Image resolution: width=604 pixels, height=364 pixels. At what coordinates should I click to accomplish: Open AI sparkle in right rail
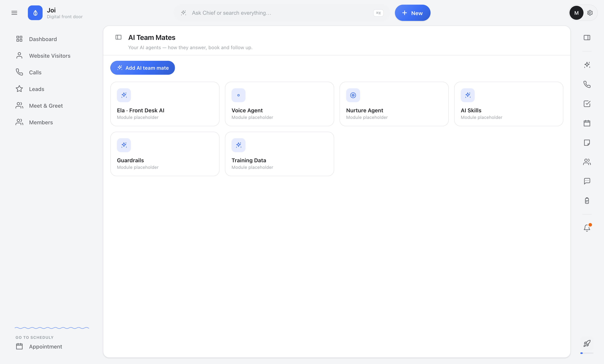pyautogui.click(x=587, y=65)
